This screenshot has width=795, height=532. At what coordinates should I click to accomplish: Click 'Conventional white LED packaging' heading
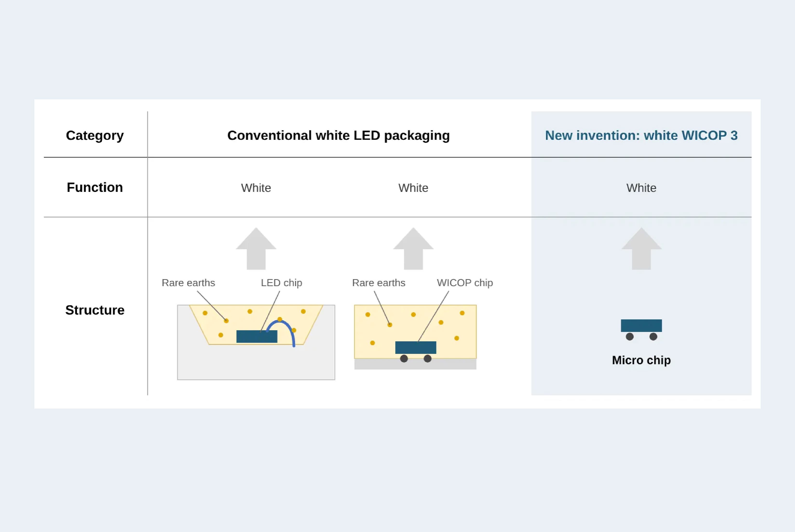tap(339, 135)
